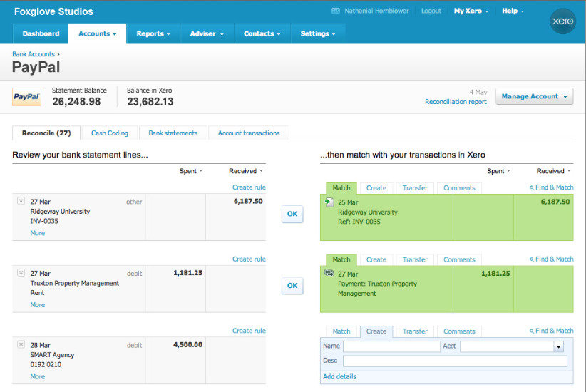Viewport: 586px width, 392px height.
Task: Click Find & Match for the SMART Agency line
Action: [551, 331]
